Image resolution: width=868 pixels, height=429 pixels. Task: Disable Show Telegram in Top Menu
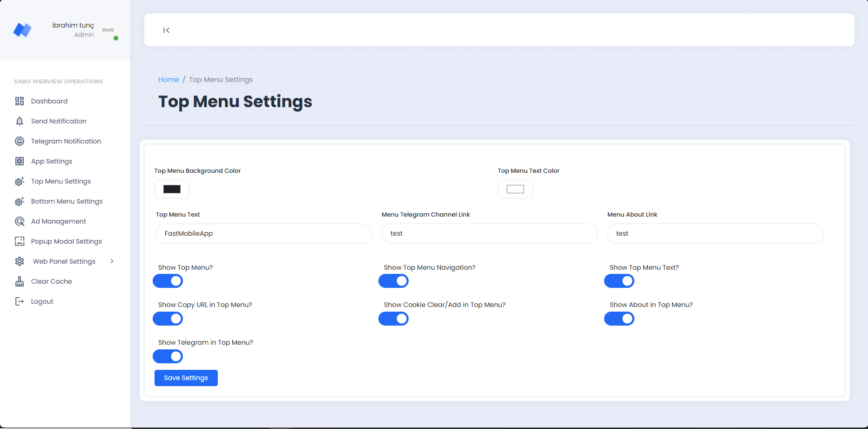click(168, 356)
